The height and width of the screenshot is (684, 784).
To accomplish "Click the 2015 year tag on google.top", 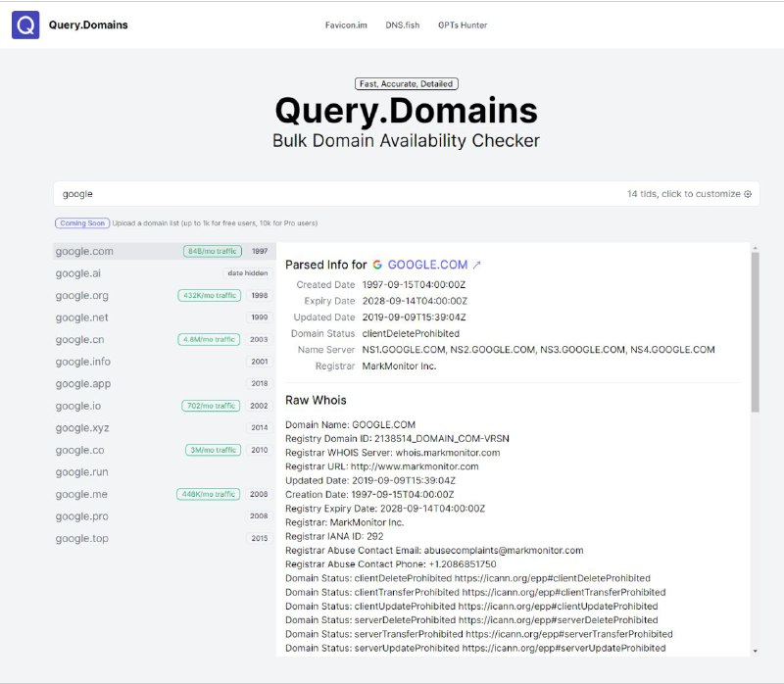I will point(260,539).
